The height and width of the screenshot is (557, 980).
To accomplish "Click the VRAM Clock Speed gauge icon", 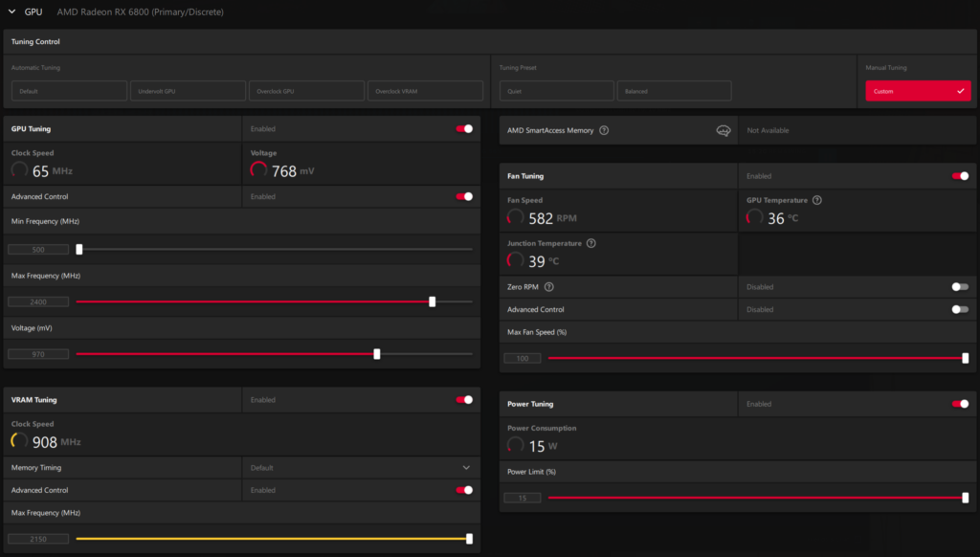I will tap(19, 441).
